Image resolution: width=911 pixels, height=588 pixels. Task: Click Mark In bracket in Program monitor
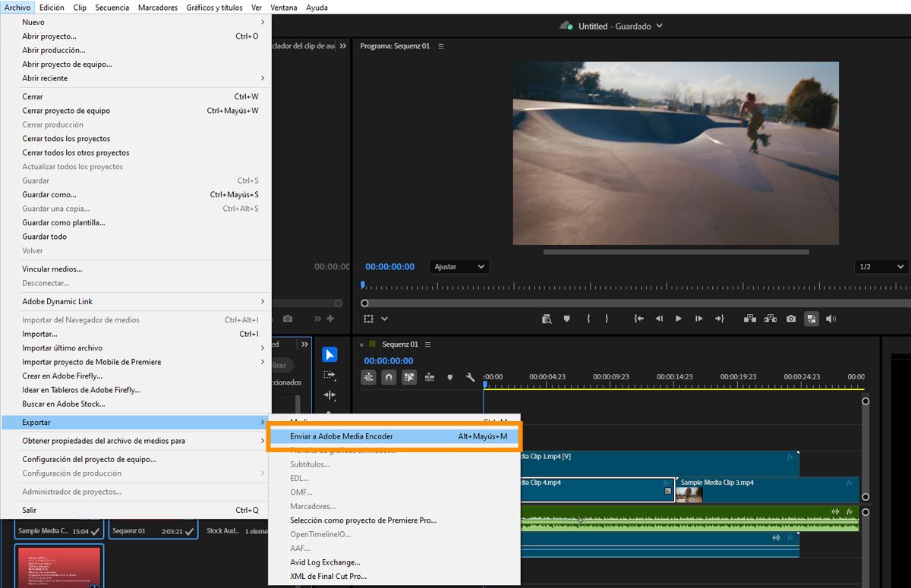click(588, 319)
